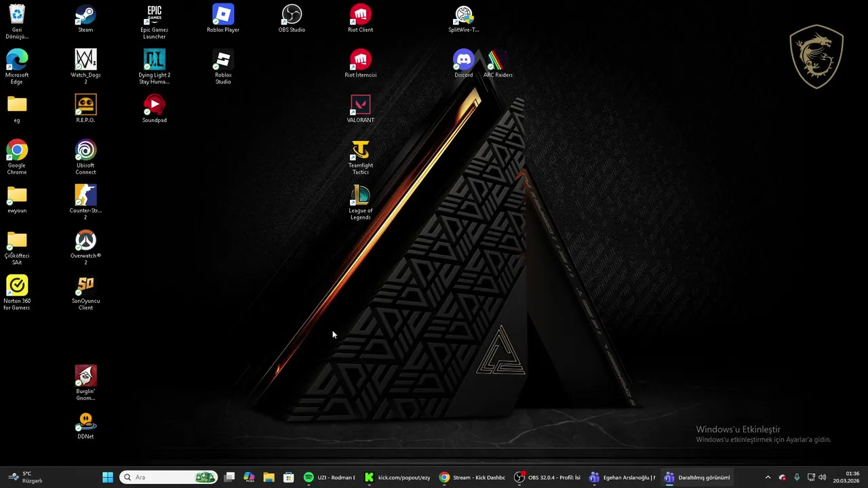This screenshot has height=488, width=868.
Task: Select the Teamfight Tactics desktop icon
Action: [360, 157]
